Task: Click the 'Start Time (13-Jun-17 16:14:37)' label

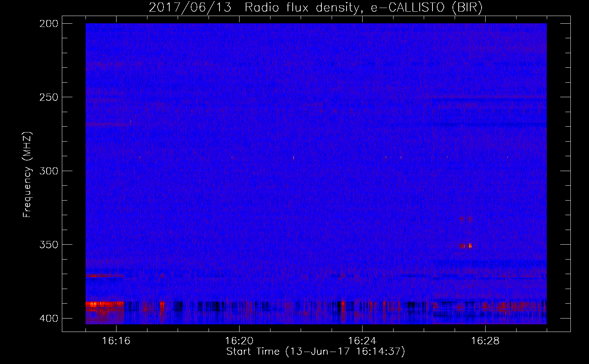Action: coord(316,352)
